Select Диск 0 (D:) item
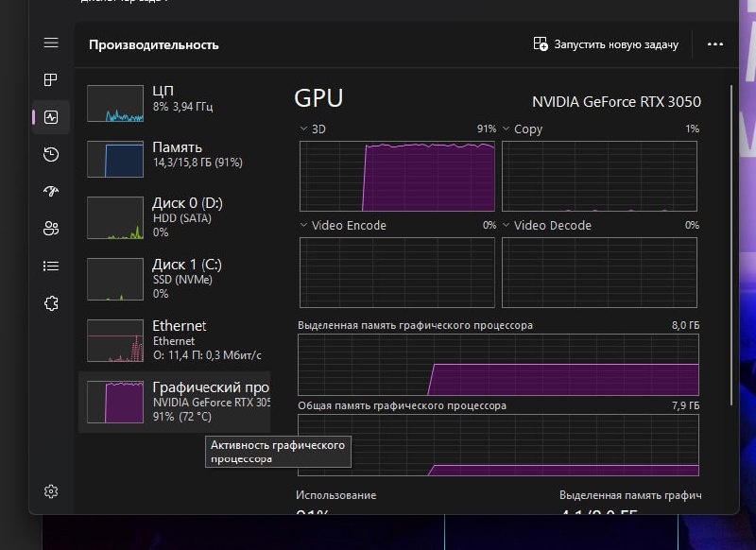756x550 pixels. click(x=175, y=218)
